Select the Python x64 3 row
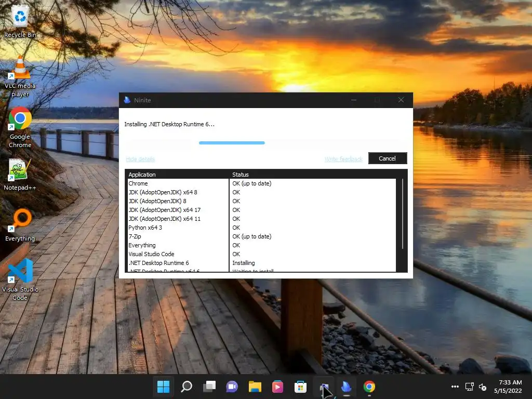Image resolution: width=532 pixels, height=399 pixels. pos(262,228)
